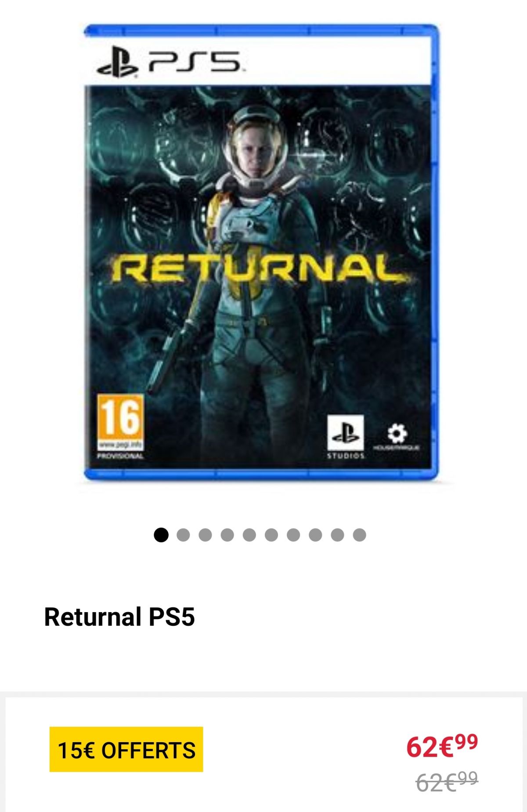The image size is (527, 812).
Task: Select the last carousel dot
Action: (x=359, y=535)
